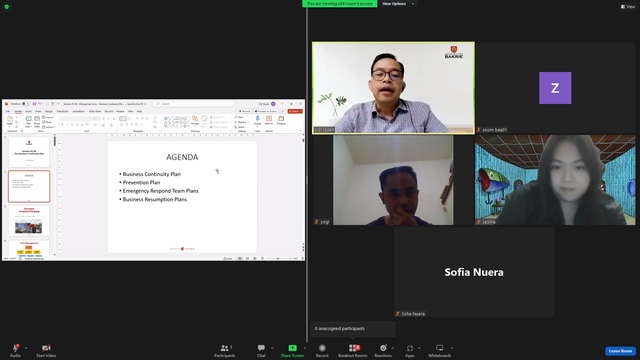Select slide 2 AGENDA thumbnail
Image resolution: width=640 pixels, height=360 pixels.
(x=29, y=187)
